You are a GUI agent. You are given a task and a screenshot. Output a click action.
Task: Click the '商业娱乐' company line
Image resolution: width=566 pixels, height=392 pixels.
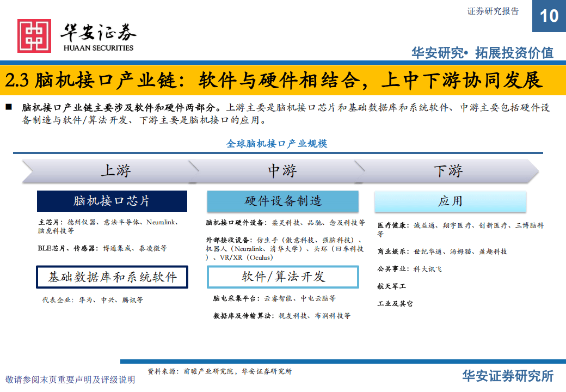tap(442, 252)
